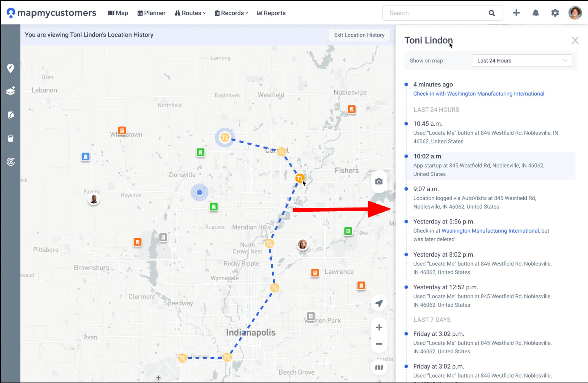Viewport: 588px width, 383px height.
Task: Click the orange company pin near Lawrence
Action: (315, 273)
